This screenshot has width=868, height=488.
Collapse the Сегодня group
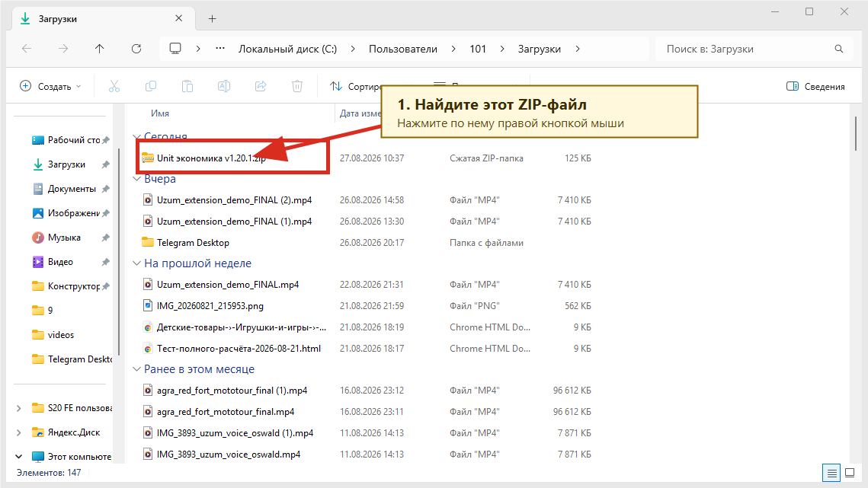tap(136, 136)
